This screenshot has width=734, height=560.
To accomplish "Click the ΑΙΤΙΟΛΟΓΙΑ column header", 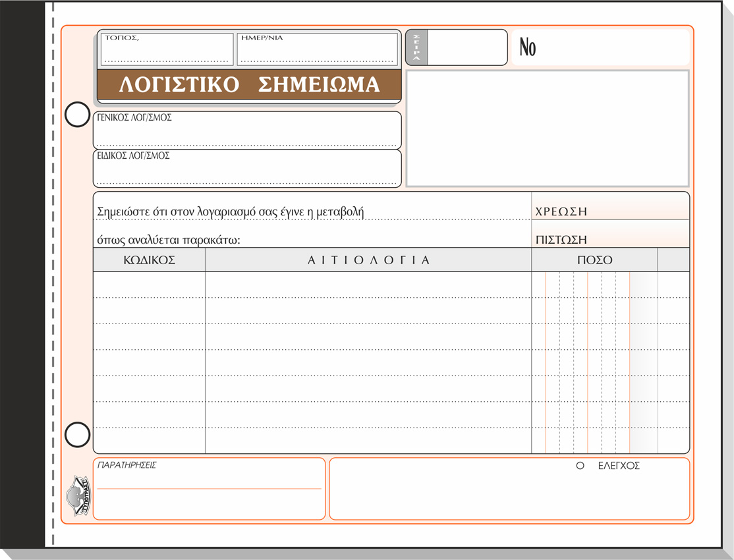I will (368, 260).
